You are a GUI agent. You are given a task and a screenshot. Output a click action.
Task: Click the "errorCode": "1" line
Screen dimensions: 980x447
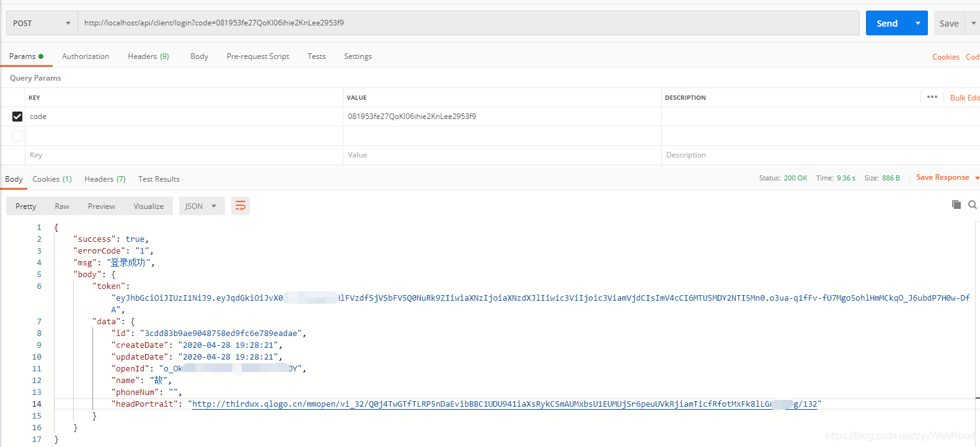[113, 251]
